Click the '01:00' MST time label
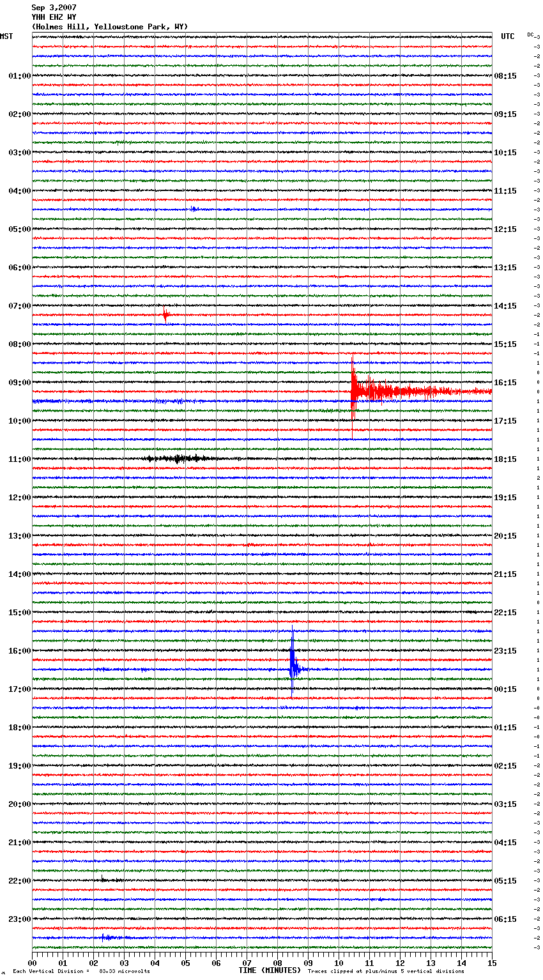 20,76
